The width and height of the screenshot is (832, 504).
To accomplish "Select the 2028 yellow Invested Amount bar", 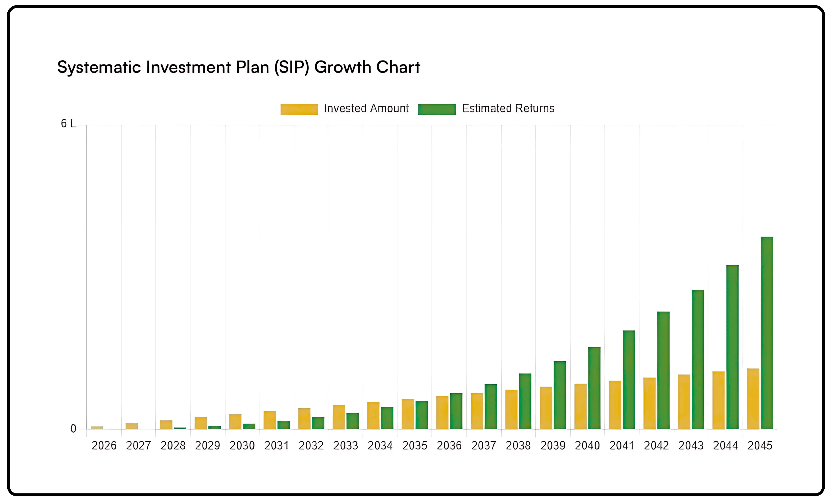I will click(x=166, y=425).
